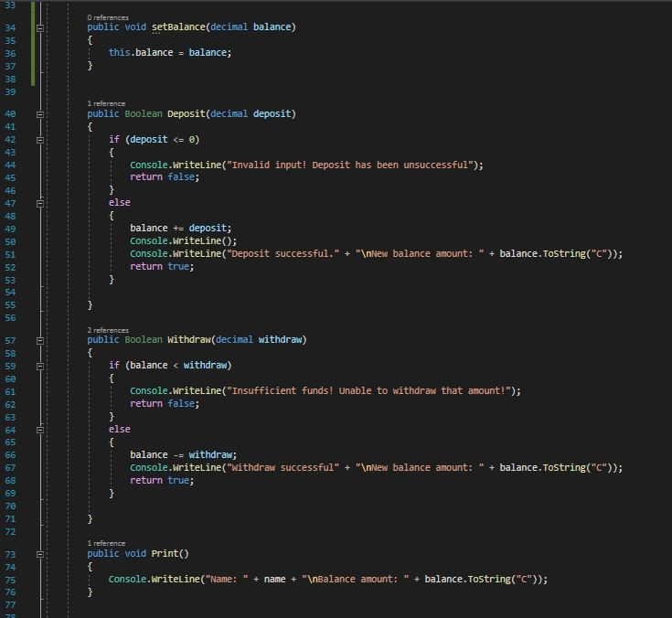Click 'else' keyword on line 47
Image resolution: width=672 pixels, height=618 pixels.
pyautogui.click(x=119, y=203)
